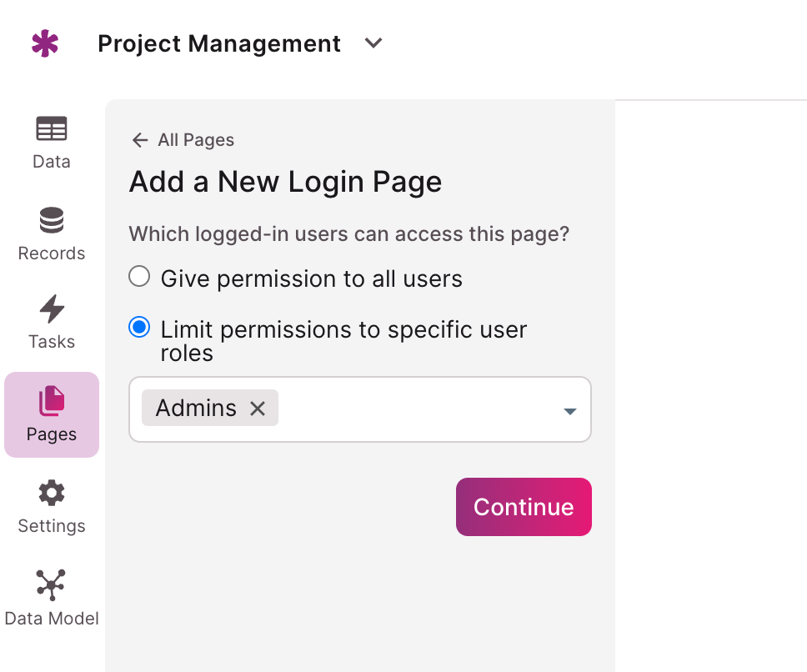Open the Tasks lightning bolt icon
Image resolution: width=807 pixels, height=672 pixels.
[x=52, y=309]
